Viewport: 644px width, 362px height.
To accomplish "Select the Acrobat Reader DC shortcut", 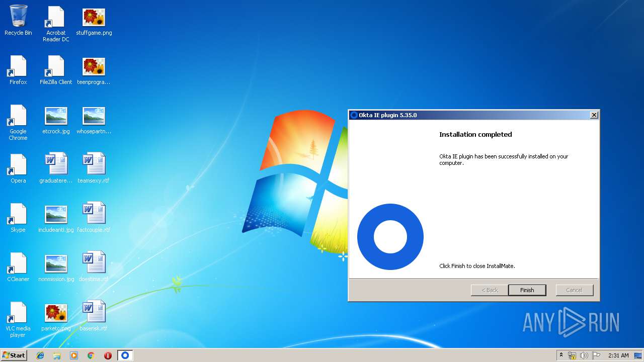I will pos(56,24).
